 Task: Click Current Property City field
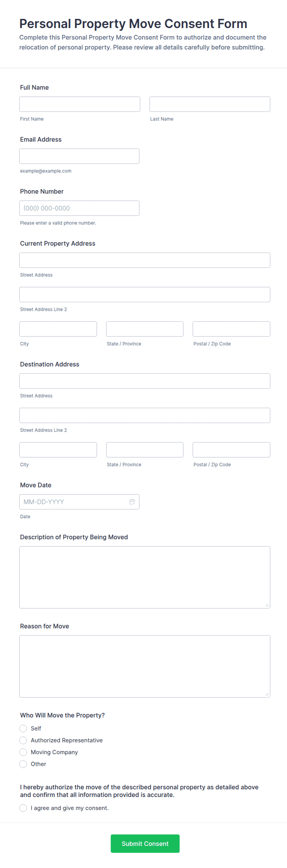coord(58,329)
